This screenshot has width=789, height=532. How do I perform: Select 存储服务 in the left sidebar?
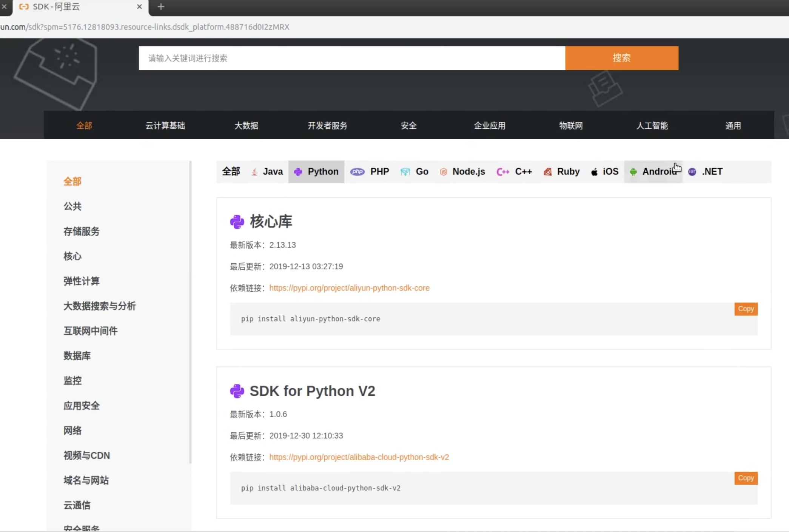click(x=82, y=231)
